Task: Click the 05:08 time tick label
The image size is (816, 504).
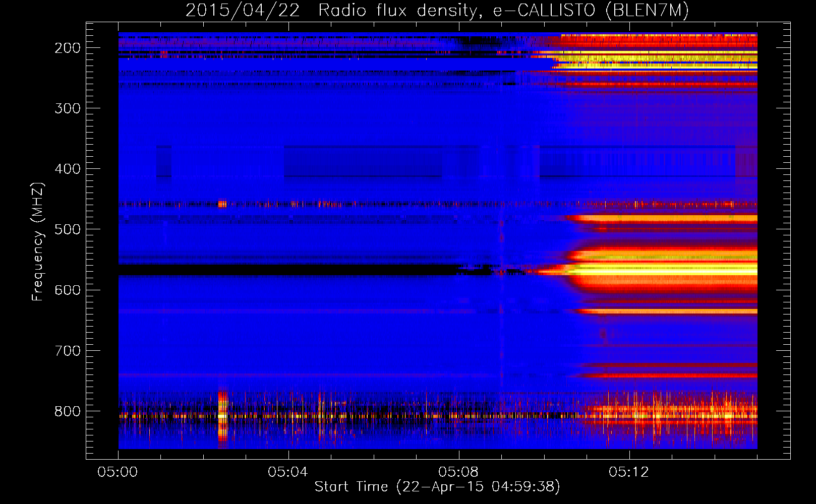Action: [x=458, y=472]
